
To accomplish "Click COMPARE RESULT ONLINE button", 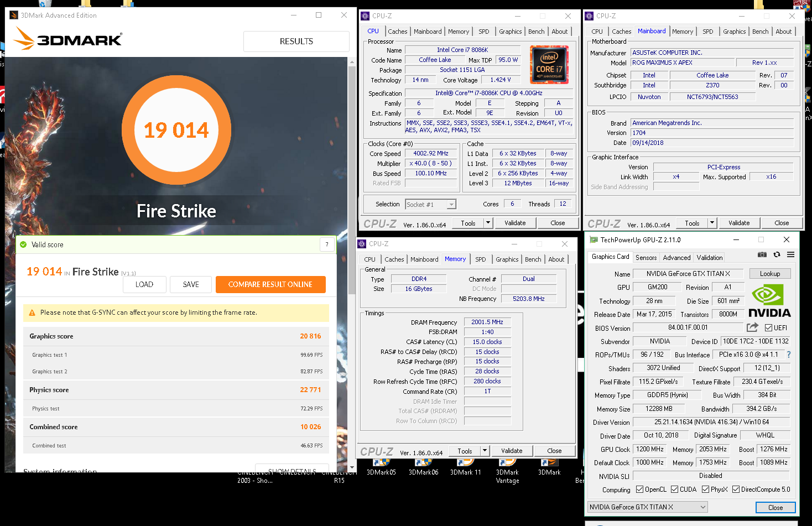I will coord(270,284).
